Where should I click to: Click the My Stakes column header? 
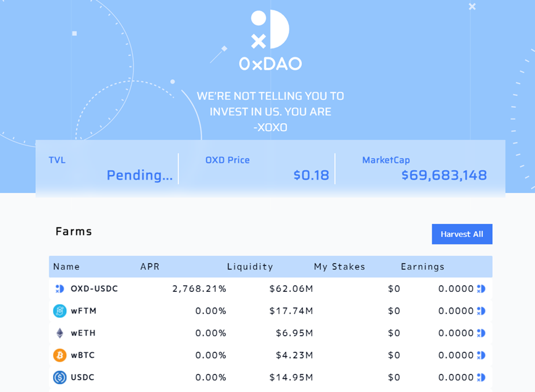340,267
